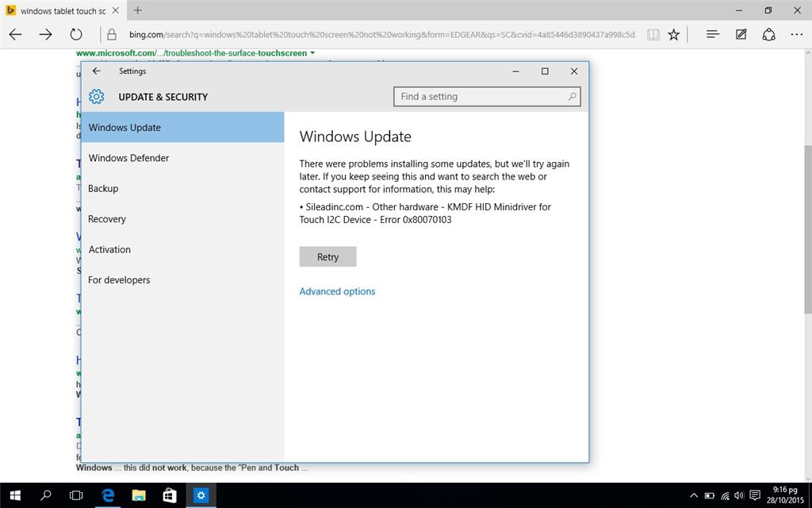This screenshot has width=812, height=508.
Task: Open Windows Defender settings
Action: click(183, 158)
